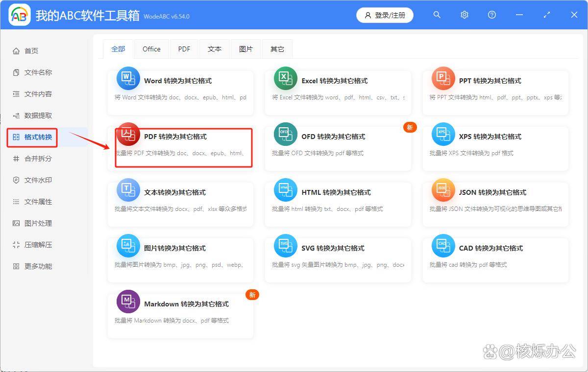This screenshot has width=588, height=372.
Task: Switch to the 其它 tab
Action: pos(277,49)
